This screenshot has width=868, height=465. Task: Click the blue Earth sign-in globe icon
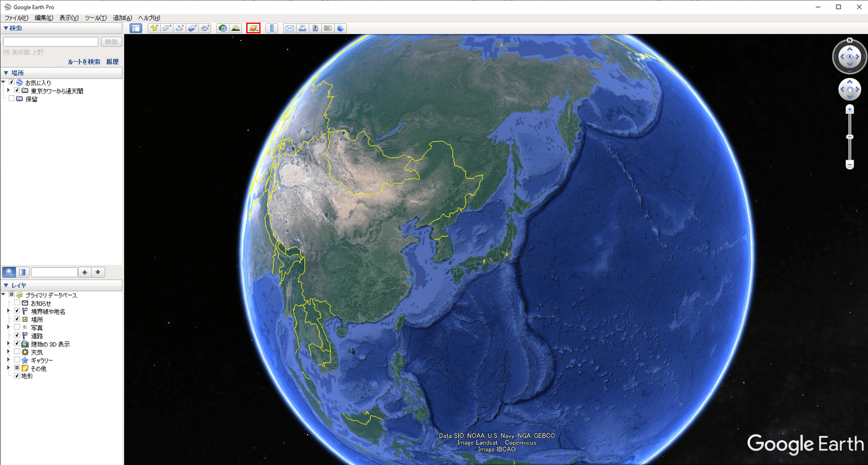tap(340, 27)
